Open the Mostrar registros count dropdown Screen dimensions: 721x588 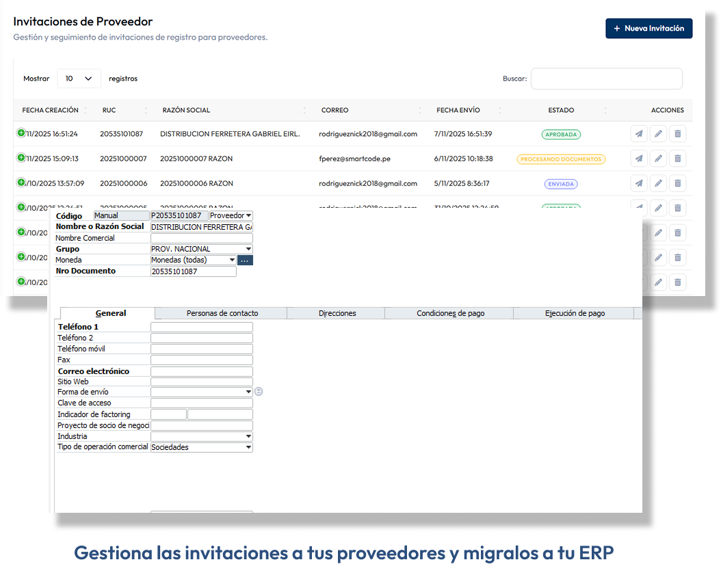click(x=79, y=79)
